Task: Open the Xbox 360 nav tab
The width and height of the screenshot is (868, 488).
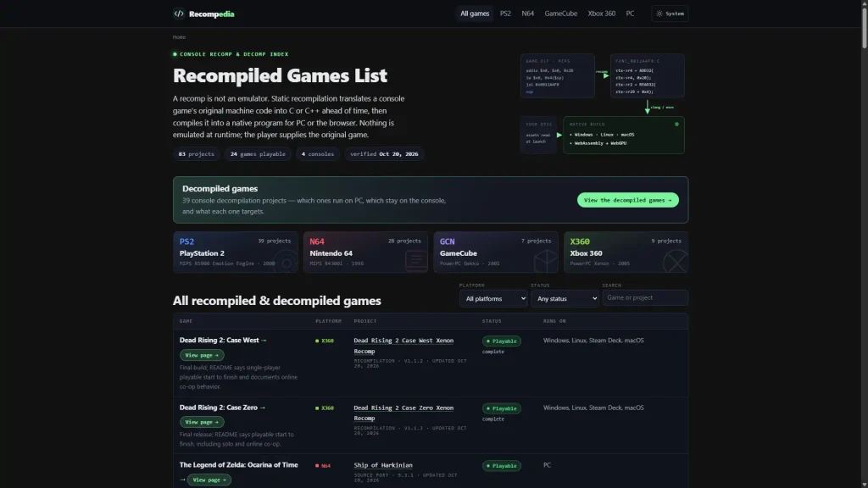Action: pyautogui.click(x=601, y=14)
